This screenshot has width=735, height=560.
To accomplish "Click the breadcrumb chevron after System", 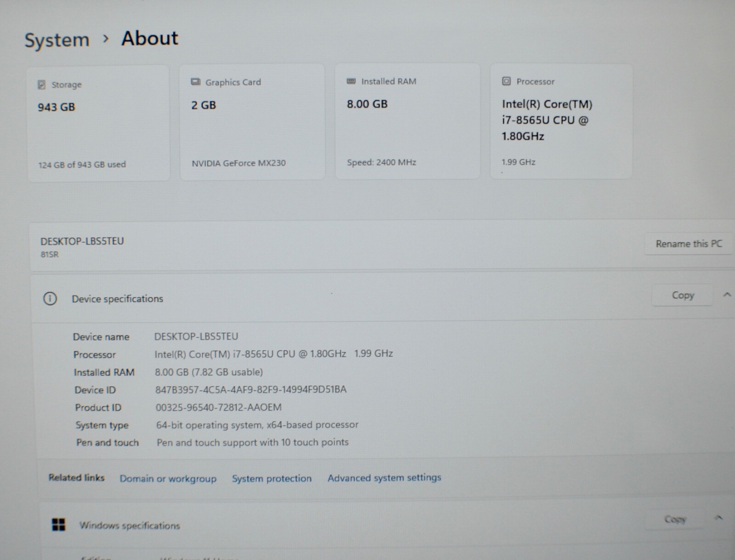I will 106,39.
